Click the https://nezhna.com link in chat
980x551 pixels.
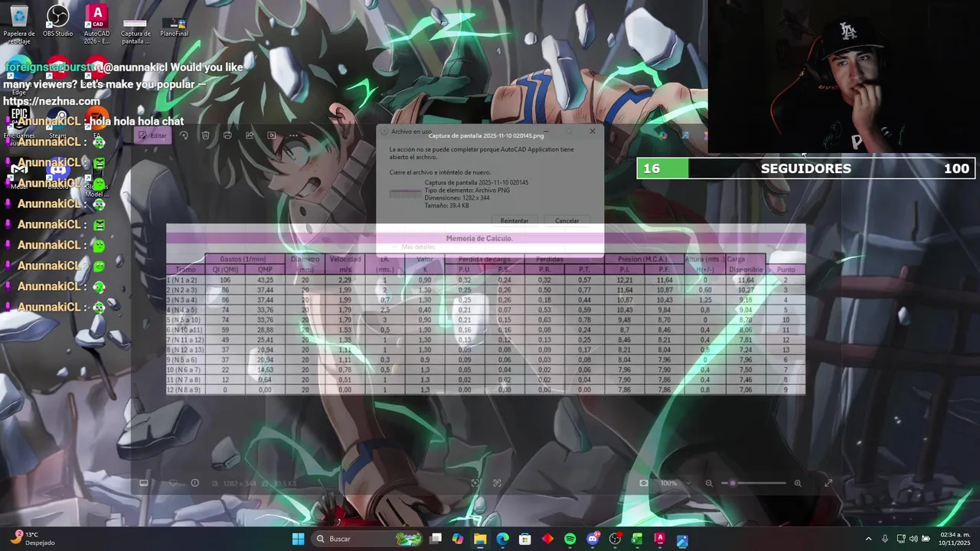52,101
